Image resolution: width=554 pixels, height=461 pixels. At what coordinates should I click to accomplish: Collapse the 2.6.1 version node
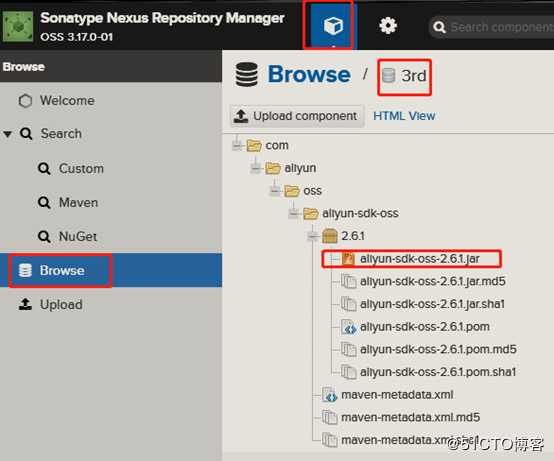click(x=313, y=236)
